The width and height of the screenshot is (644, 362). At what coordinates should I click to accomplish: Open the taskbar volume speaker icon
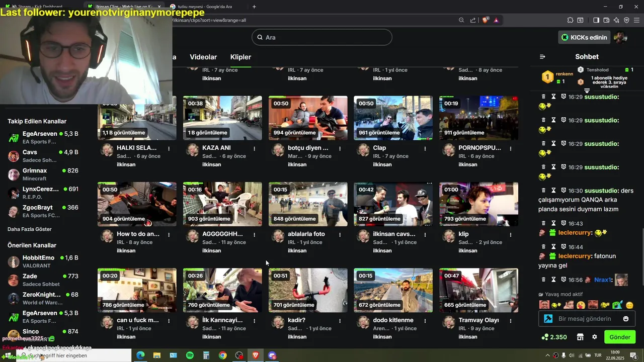pos(572,355)
